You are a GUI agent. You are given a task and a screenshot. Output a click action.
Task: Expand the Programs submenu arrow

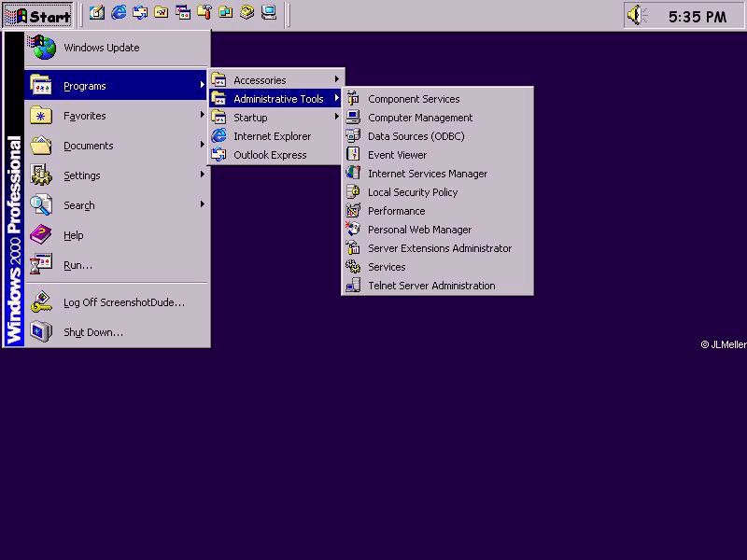tap(202, 85)
